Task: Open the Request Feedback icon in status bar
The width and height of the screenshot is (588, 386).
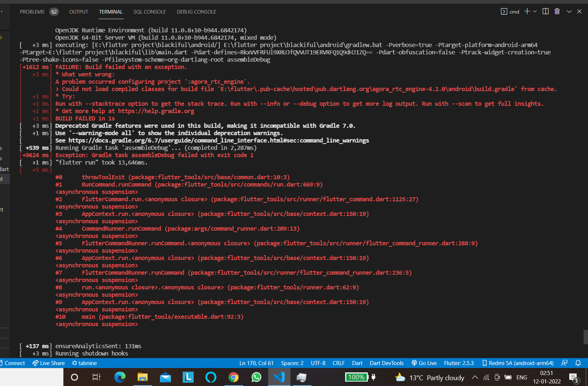Action: pos(564,363)
